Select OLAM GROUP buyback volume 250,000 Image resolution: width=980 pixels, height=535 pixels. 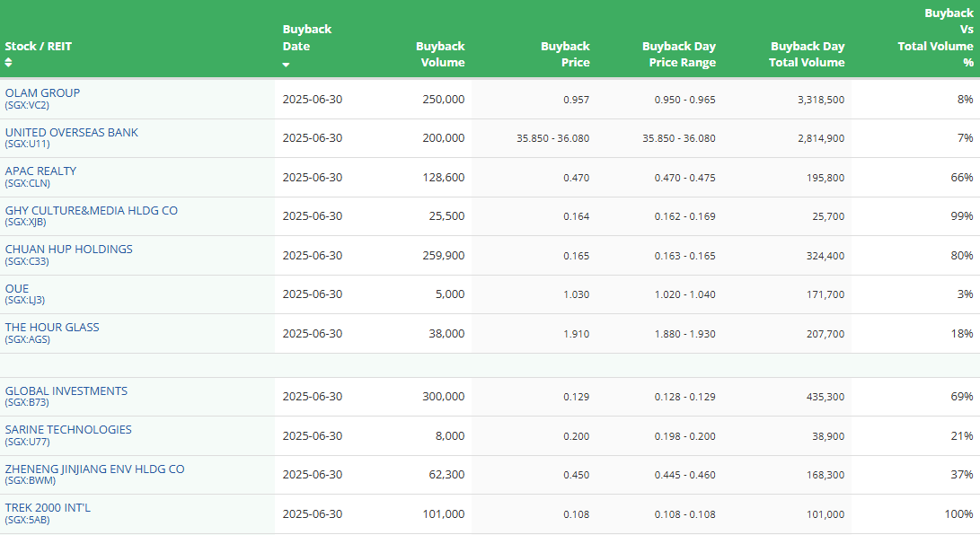coord(443,100)
